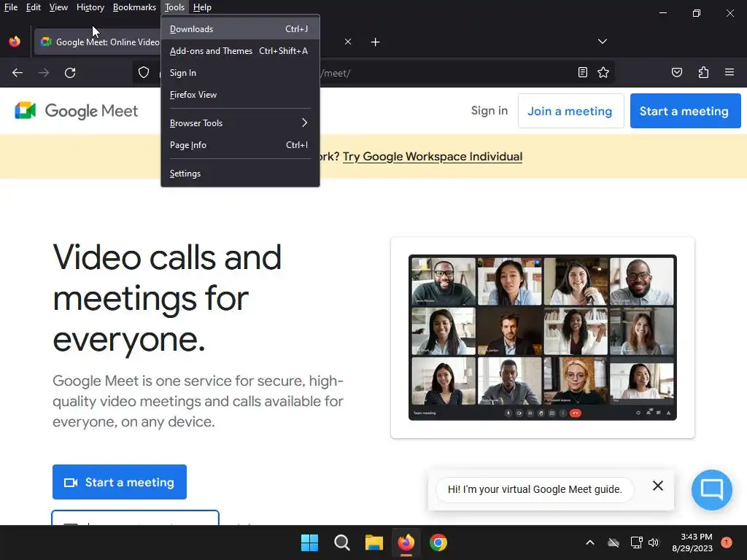
Task: Open the notification badge in the tray
Action: pos(727,542)
